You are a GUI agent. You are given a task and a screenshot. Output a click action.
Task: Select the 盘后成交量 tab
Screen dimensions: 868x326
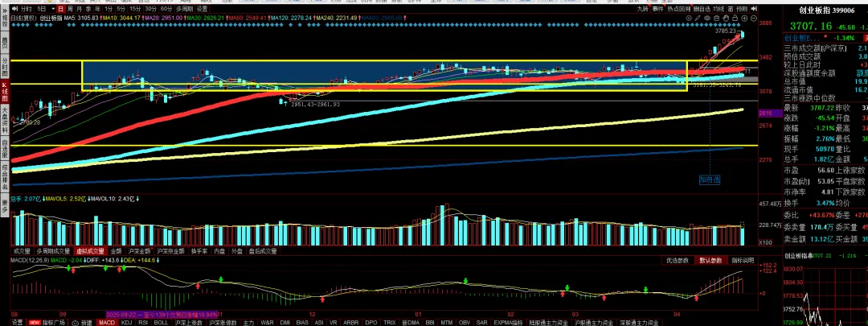(x=263, y=251)
